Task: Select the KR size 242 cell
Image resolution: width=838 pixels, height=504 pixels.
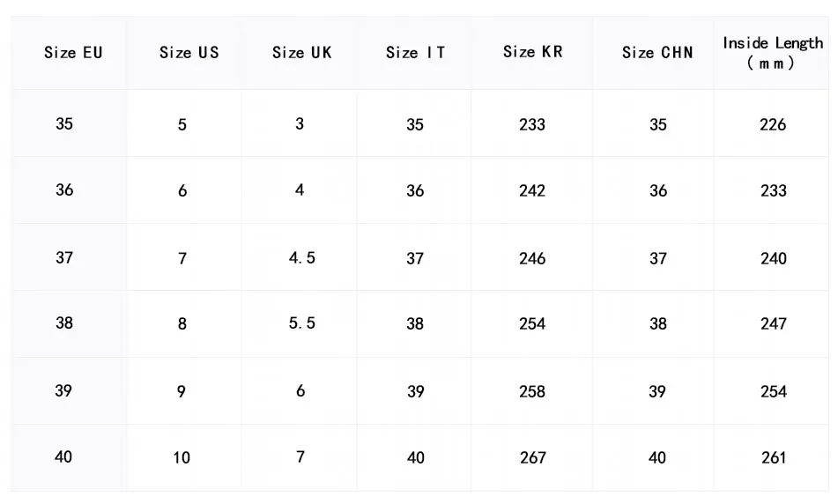Action: (x=532, y=191)
